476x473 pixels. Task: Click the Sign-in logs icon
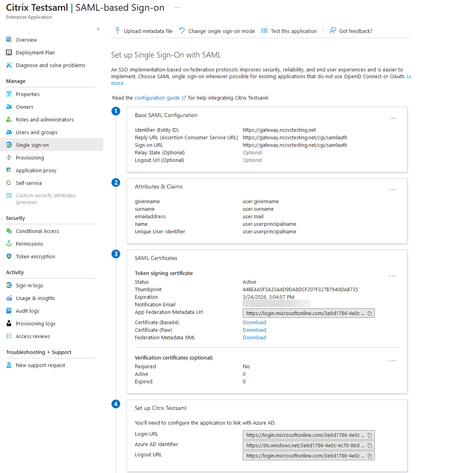click(x=9, y=285)
